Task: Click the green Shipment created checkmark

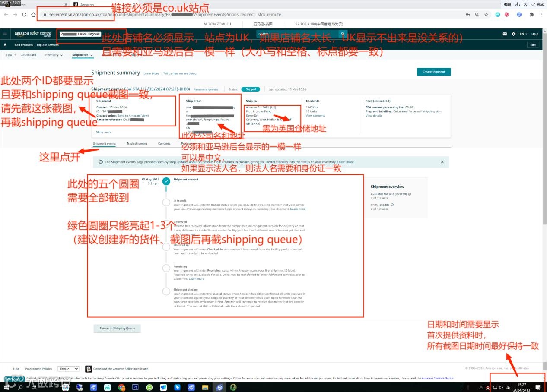Action: (166, 181)
